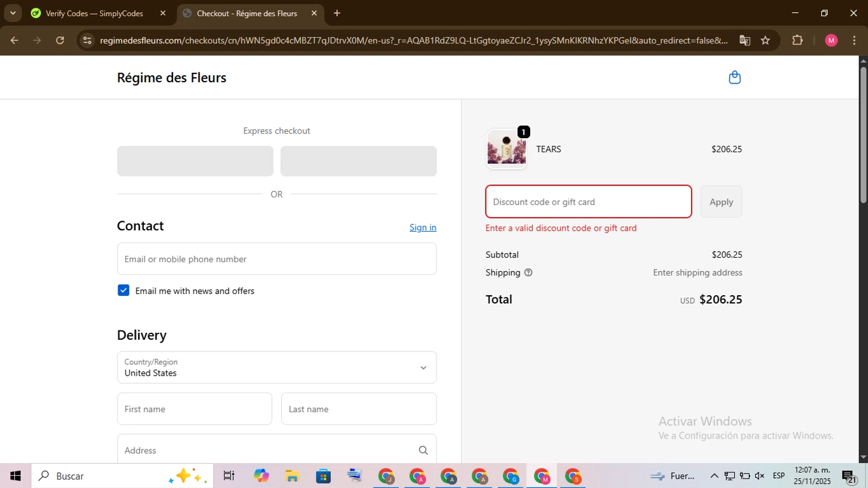Click the TEARS product thumbnail
Screen dimensions: 868x488
(x=506, y=149)
